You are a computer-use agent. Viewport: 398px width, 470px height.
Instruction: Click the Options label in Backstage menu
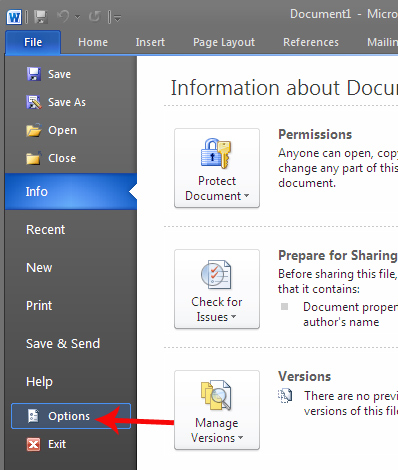(x=69, y=416)
